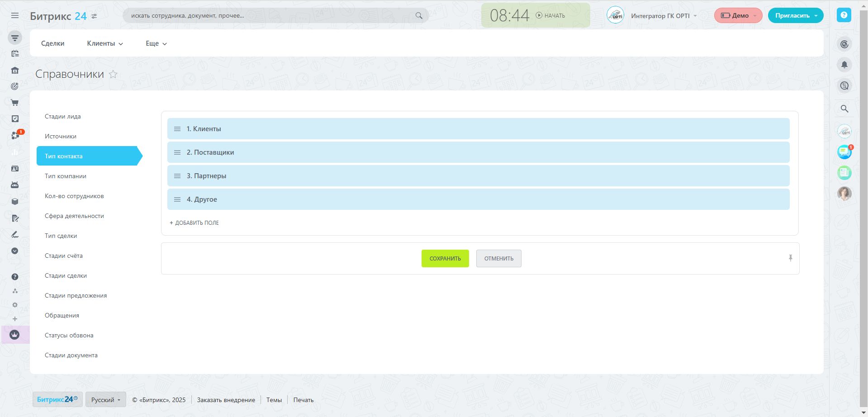Pin the save panel with pin icon

point(790,258)
